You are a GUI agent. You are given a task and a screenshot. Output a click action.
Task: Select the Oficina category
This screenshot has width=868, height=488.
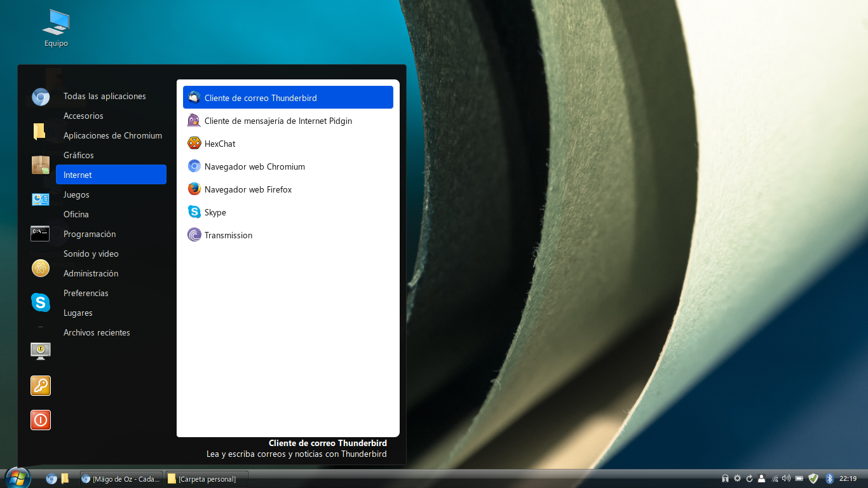pyautogui.click(x=111, y=214)
